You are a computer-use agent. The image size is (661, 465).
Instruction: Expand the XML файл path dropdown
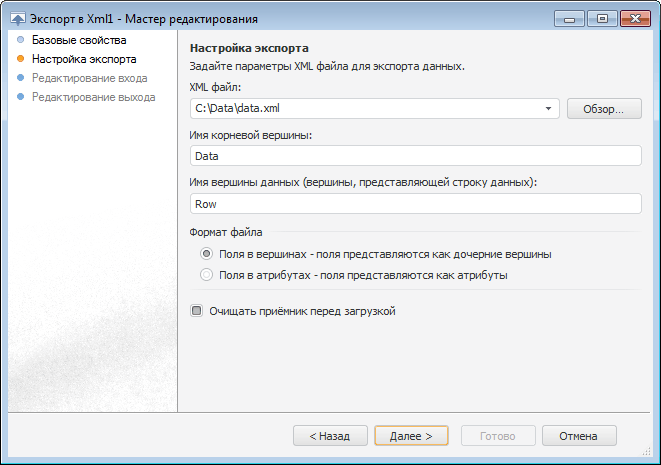click(549, 108)
